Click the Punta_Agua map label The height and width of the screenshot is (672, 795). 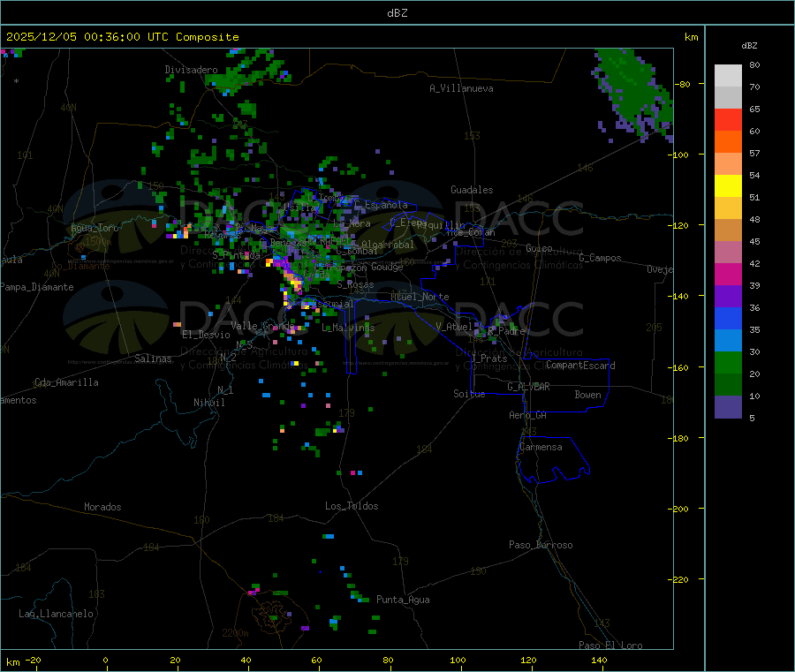click(403, 600)
